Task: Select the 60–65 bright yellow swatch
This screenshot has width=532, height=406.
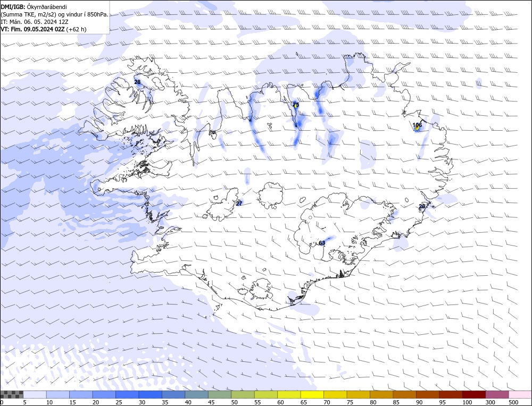Action: (289, 394)
